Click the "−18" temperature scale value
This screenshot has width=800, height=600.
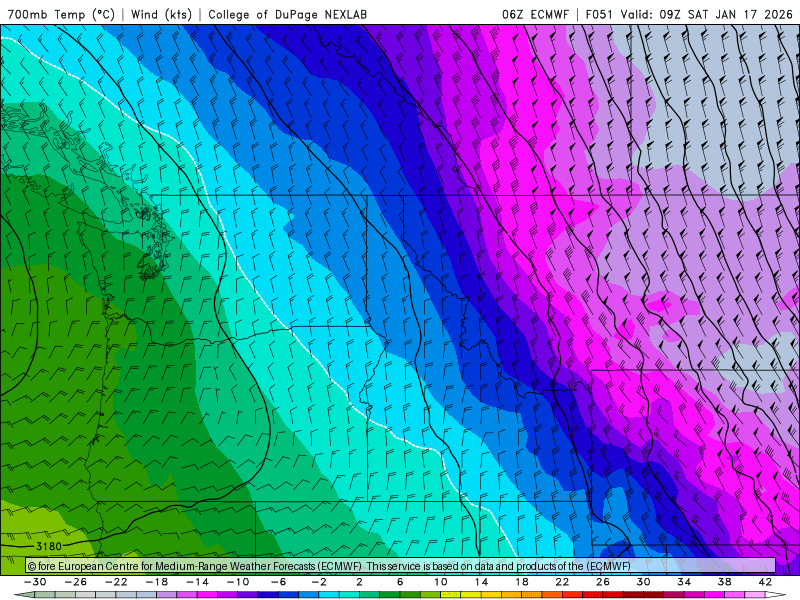157,582
